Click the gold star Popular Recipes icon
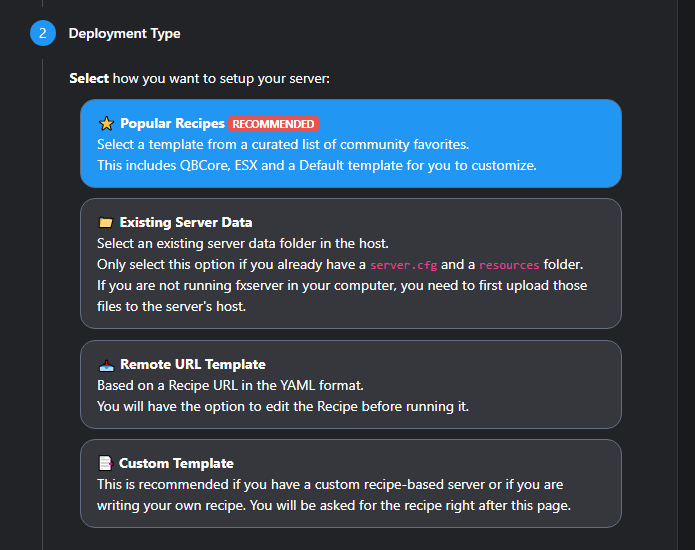 pos(106,124)
